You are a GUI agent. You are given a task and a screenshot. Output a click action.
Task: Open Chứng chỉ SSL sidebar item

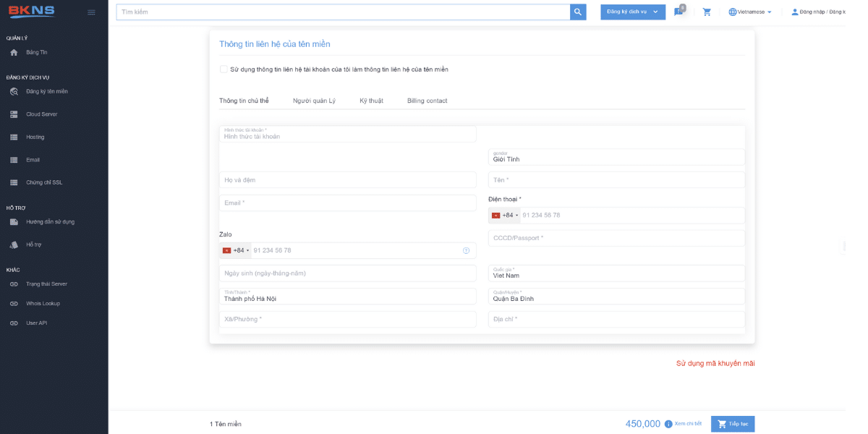(x=43, y=182)
